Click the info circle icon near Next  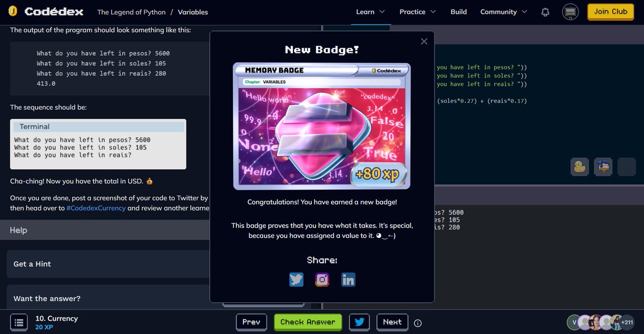pyautogui.click(x=418, y=323)
